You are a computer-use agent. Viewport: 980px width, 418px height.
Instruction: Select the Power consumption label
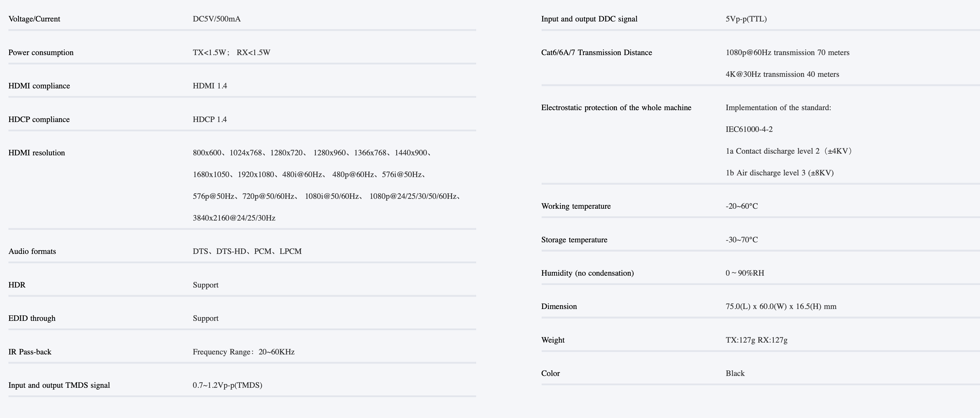41,53
